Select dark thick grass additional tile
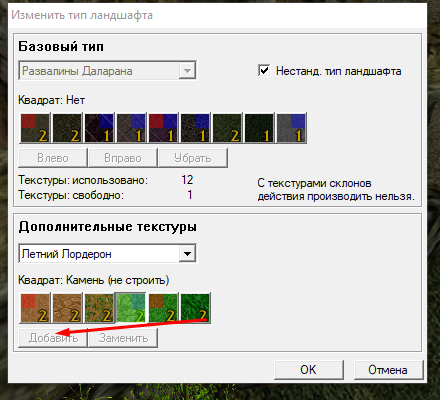This screenshot has width=440, height=400. point(195,308)
